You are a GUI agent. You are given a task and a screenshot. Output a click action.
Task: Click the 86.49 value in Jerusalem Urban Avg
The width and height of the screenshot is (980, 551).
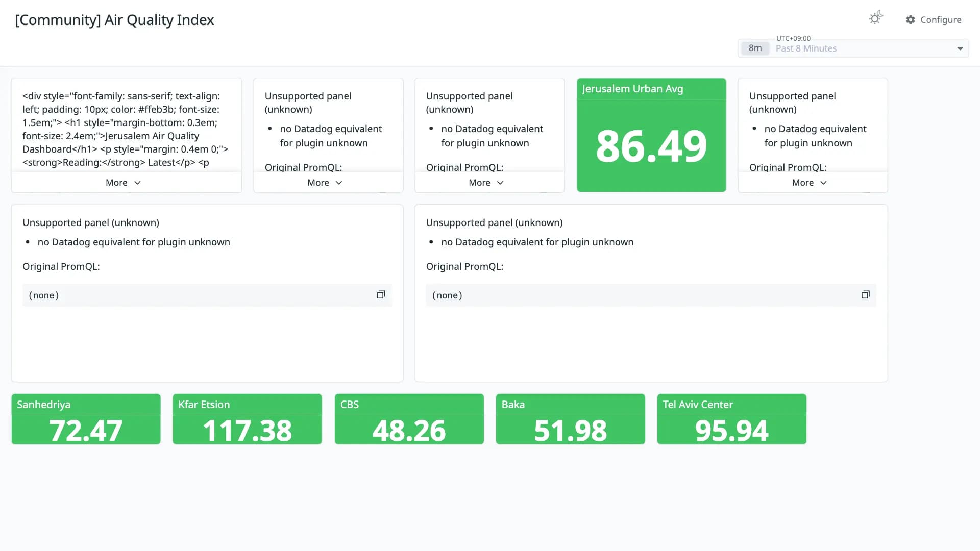coord(651,146)
